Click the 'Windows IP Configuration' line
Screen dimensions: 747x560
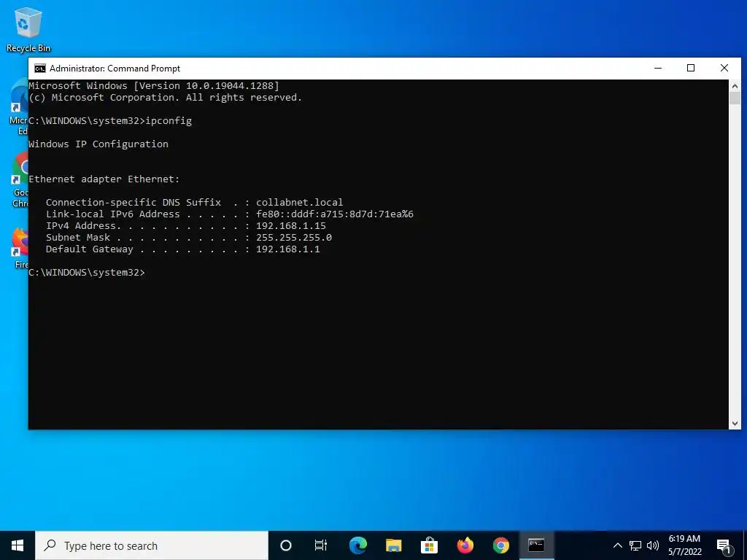tap(98, 144)
